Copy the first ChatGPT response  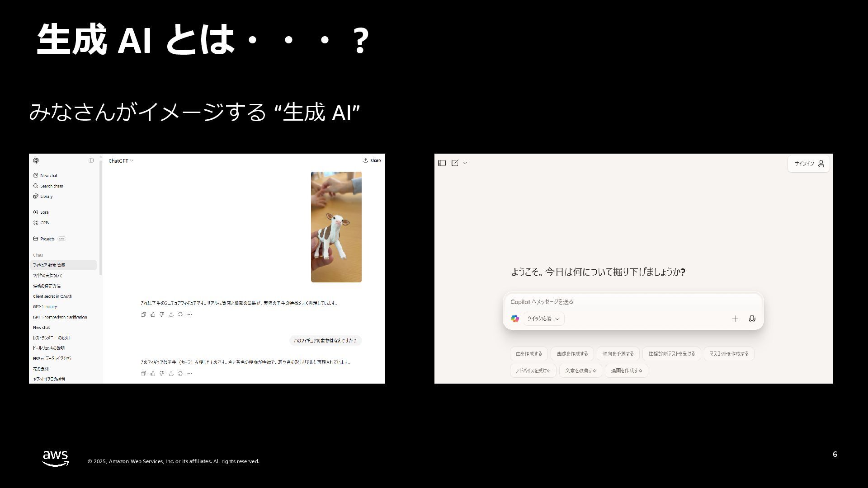pos(143,314)
